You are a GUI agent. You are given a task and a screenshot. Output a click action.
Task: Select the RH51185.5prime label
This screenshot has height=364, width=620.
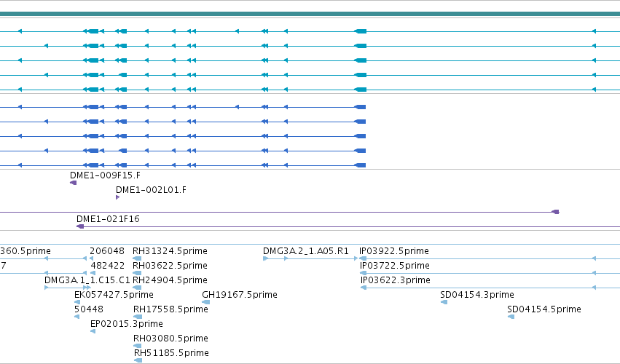point(172,353)
